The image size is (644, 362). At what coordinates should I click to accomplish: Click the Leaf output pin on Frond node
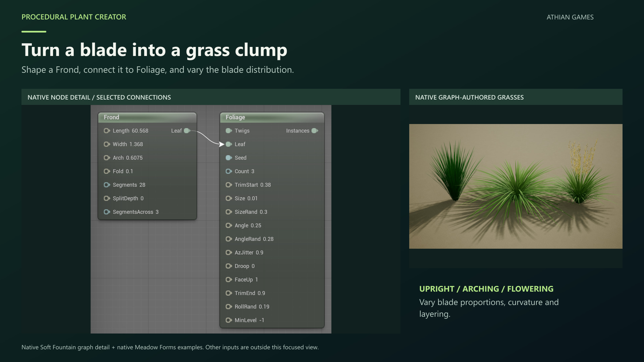(x=187, y=131)
